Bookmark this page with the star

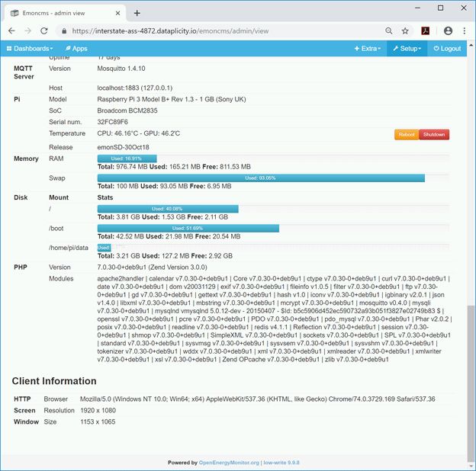(x=405, y=31)
